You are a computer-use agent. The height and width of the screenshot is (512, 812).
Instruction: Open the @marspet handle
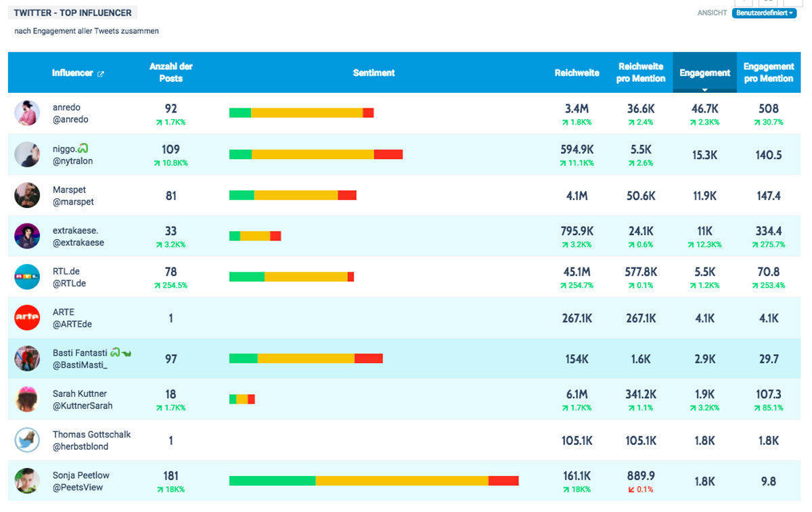tap(73, 202)
